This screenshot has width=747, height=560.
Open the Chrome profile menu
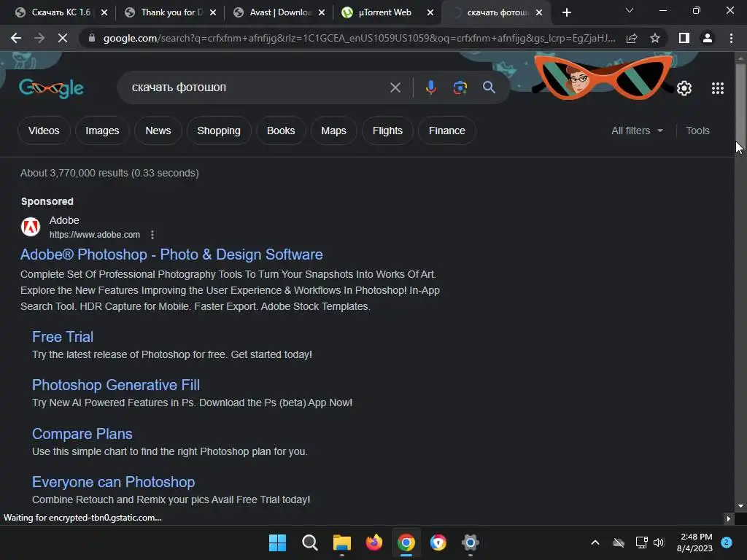tap(708, 38)
